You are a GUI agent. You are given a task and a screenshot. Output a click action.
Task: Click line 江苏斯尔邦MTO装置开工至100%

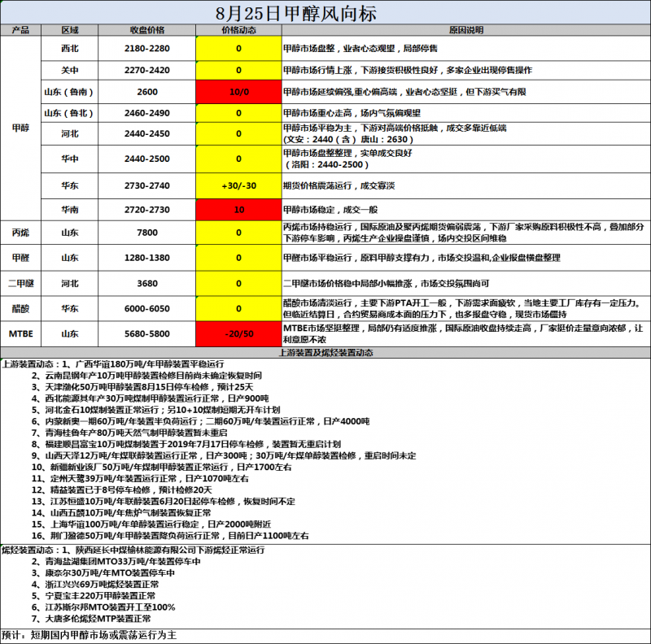pyautogui.click(x=103, y=607)
